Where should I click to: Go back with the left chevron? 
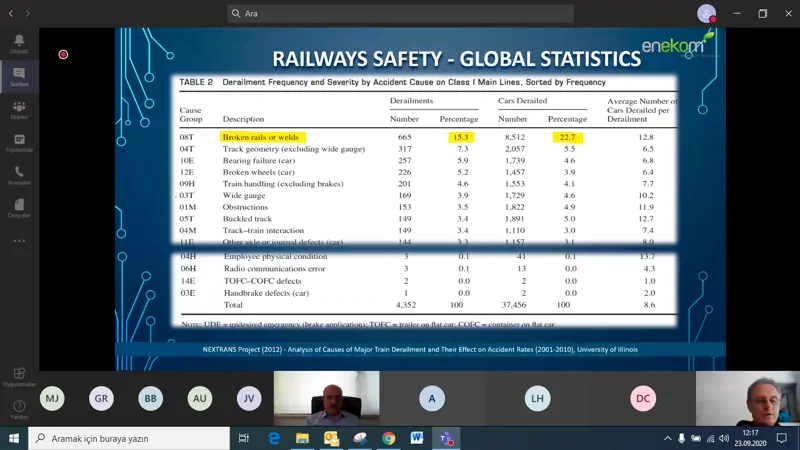pyautogui.click(x=11, y=13)
